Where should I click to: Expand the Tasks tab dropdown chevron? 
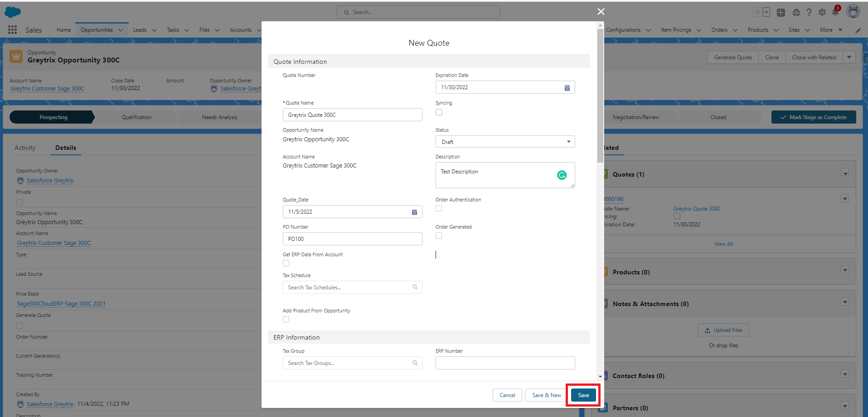pos(187,30)
